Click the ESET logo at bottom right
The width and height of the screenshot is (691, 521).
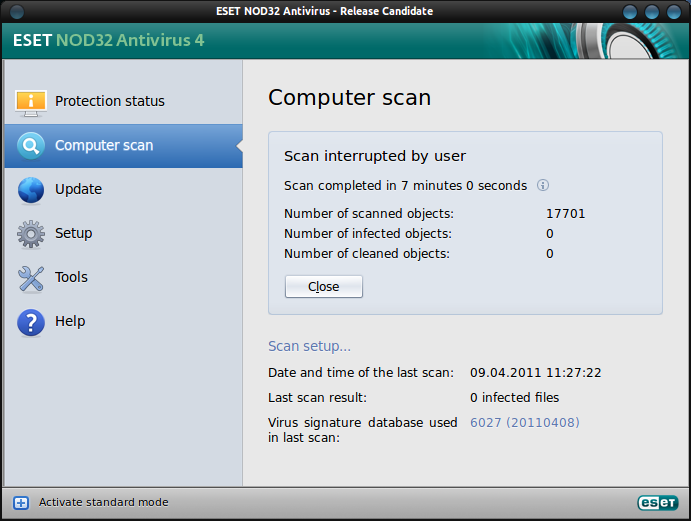[x=658, y=502]
